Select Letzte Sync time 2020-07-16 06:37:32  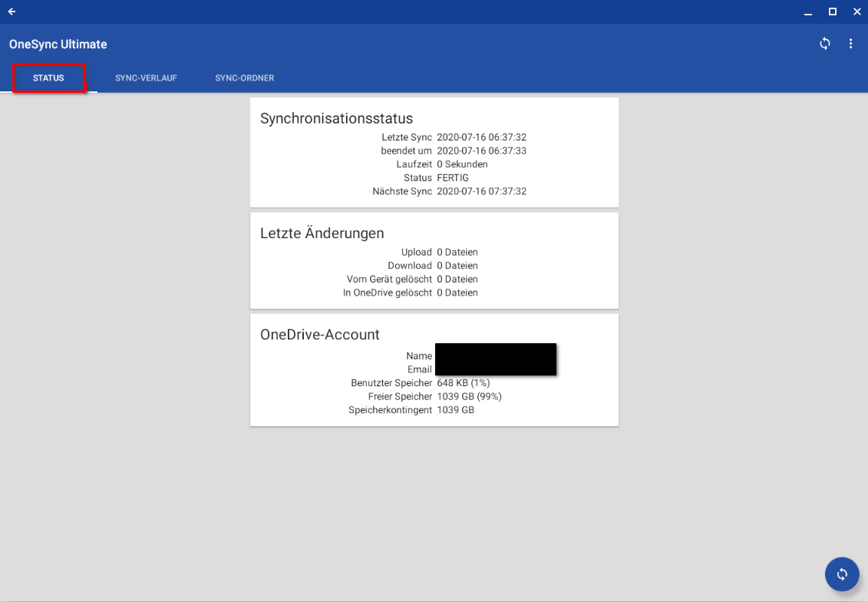click(x=482, y=137)
